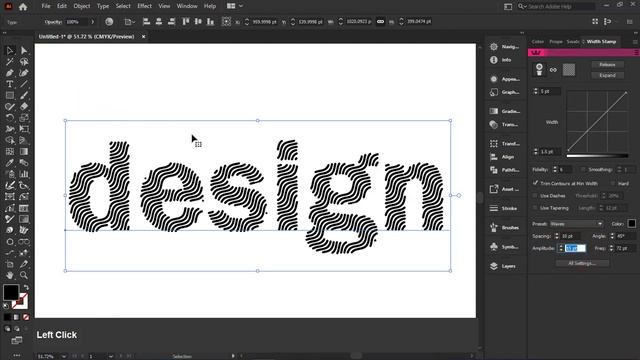Screen dimensions: 640x360
Task: Select the Zoom magnifier tool
Action: [24, 275]
